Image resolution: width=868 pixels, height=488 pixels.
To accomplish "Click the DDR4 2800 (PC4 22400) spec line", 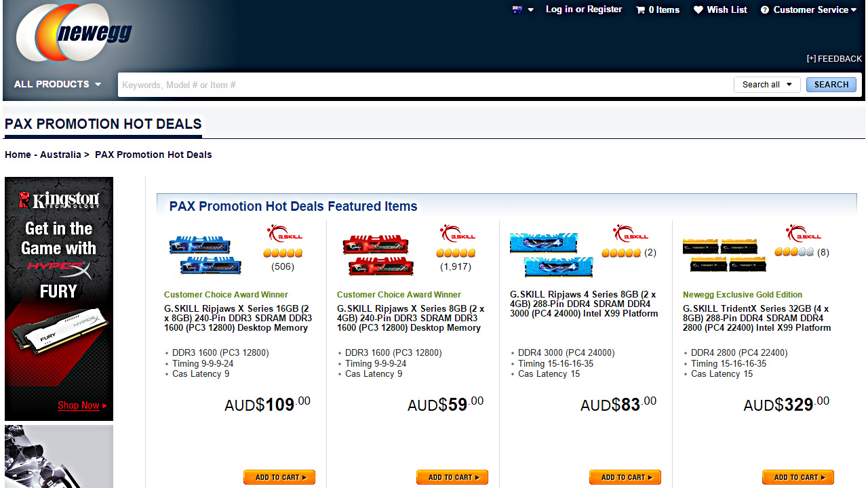I will [739, 353].
